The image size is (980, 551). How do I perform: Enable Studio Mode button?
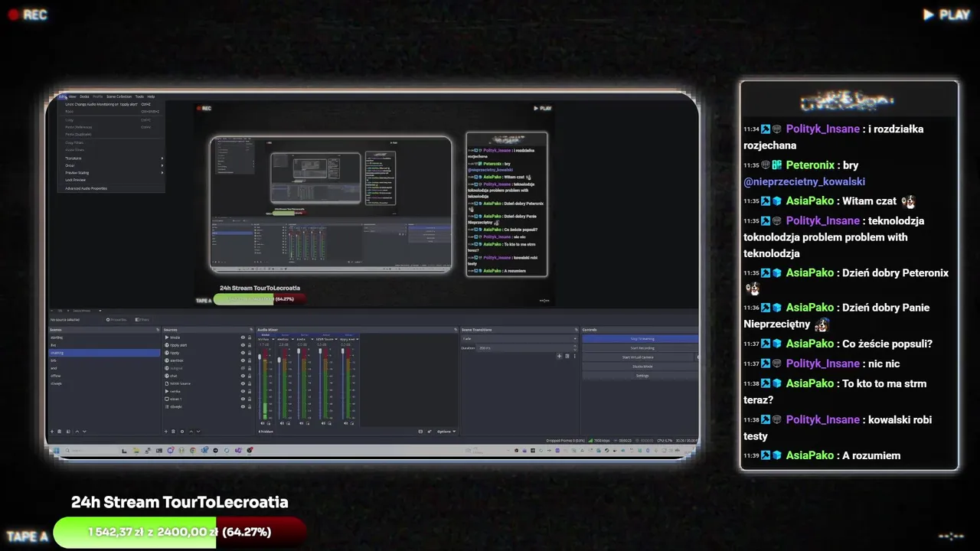click(x=640, y=367)
